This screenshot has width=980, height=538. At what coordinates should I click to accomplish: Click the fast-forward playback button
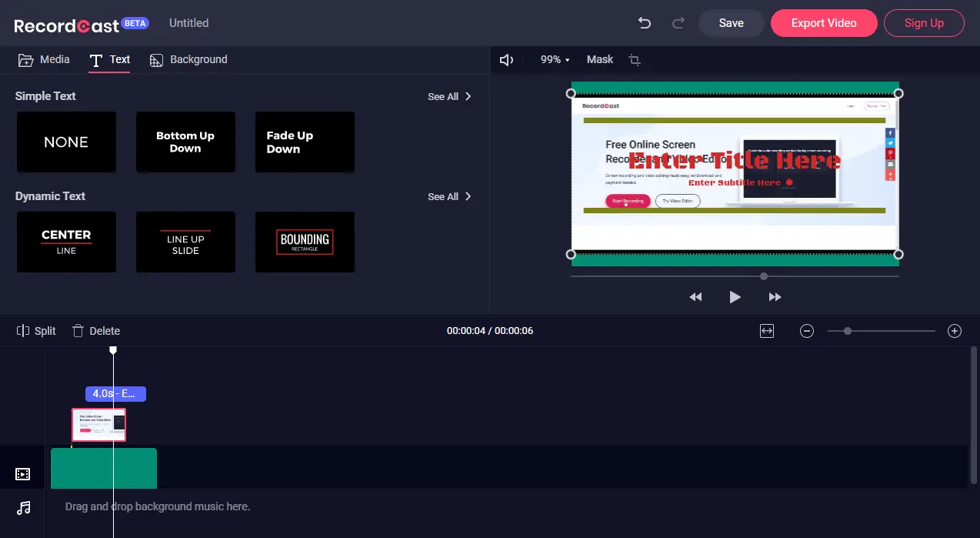(x=775, y=297)
